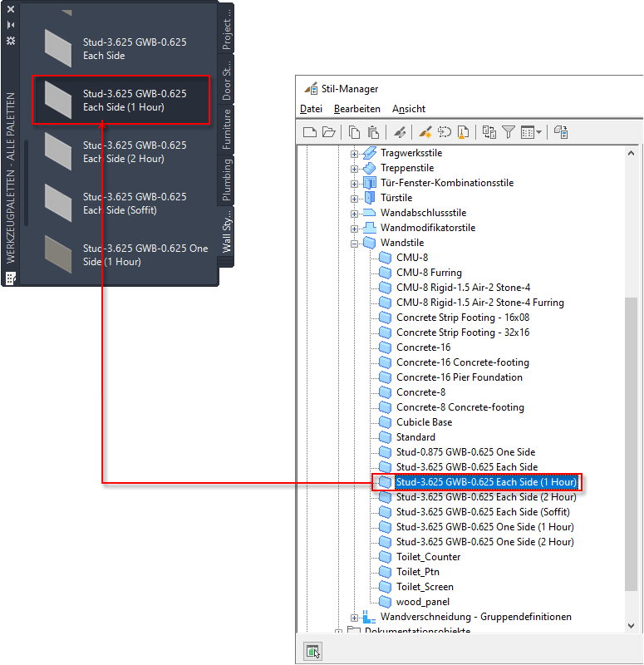
Task: Switch to the Wall Sty... palette tab
Action: (x=226, y=232)
